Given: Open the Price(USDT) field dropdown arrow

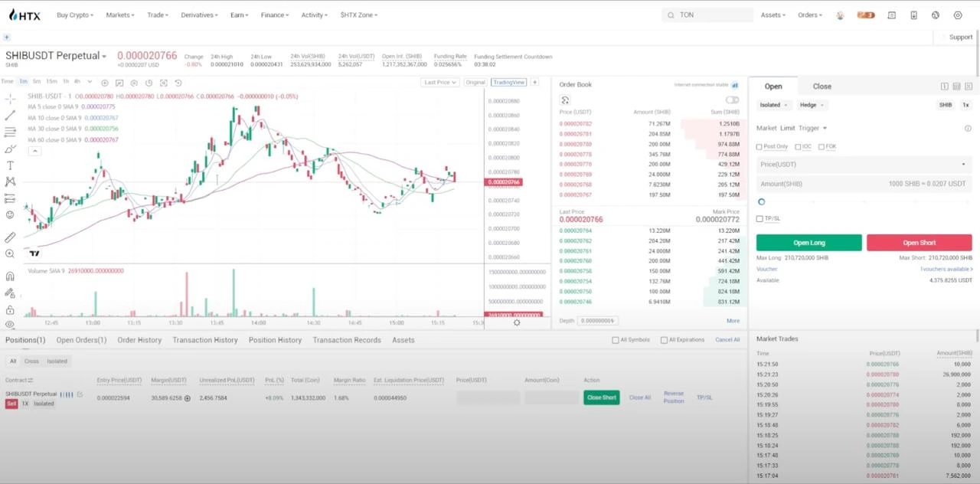Looking at the screenshot, I should pos(963,165).
